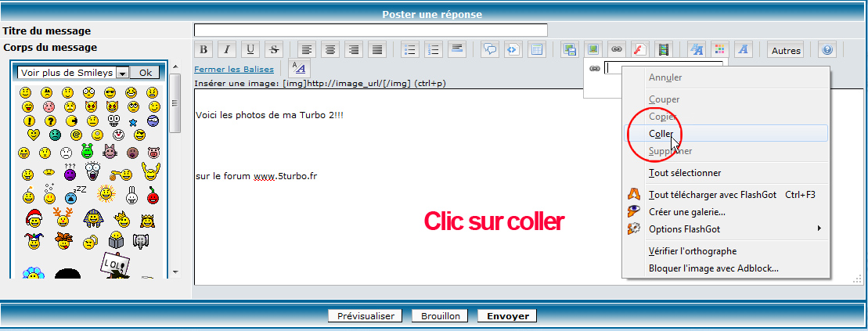
Task: Insert the sun smiley
Action: click(105, 193)
